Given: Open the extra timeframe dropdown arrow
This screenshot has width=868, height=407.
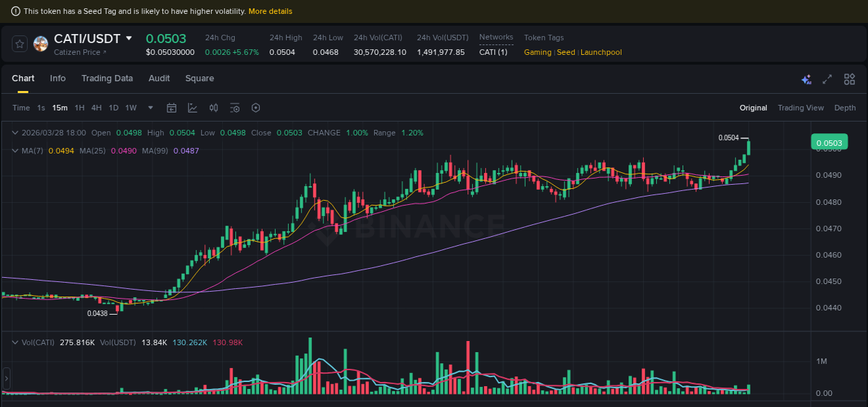Looking at the screenshot, I should 150,108.
